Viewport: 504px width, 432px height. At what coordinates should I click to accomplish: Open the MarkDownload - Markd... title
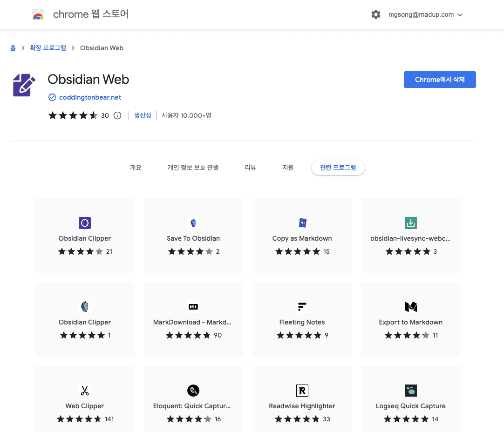pos(192,322)
